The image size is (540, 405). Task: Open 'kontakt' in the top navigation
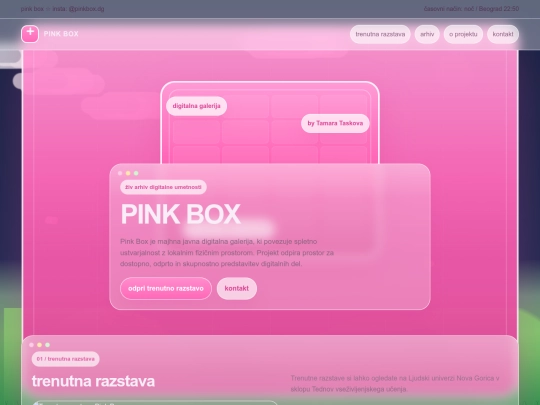(x=503, y=34)
